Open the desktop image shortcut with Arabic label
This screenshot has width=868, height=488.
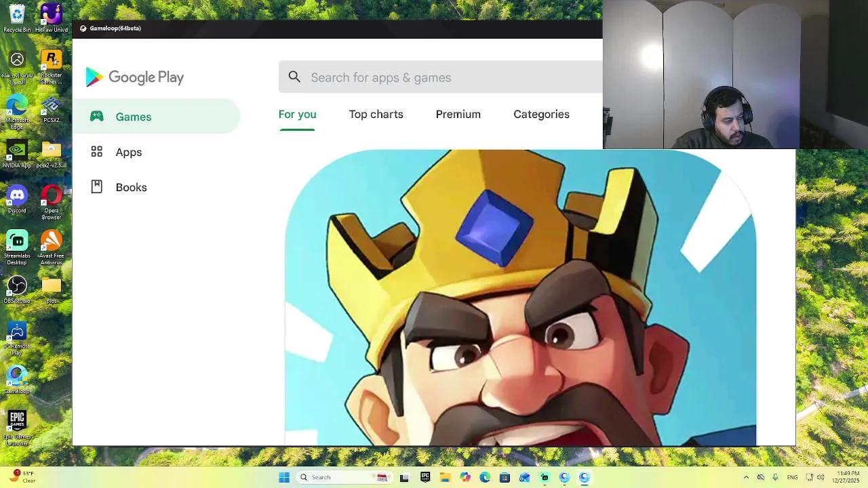tap(17, 66)
